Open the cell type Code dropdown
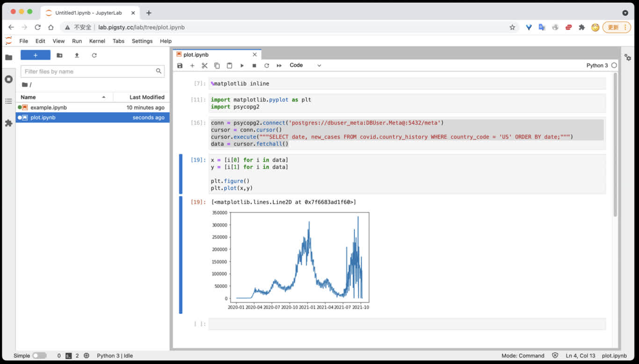639x364 pixels. (305, 65)
